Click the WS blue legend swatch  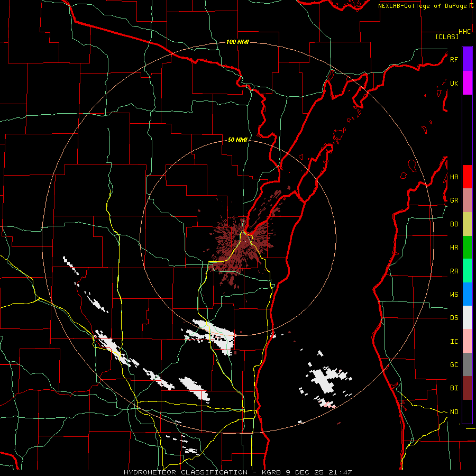tap(467, 294)
